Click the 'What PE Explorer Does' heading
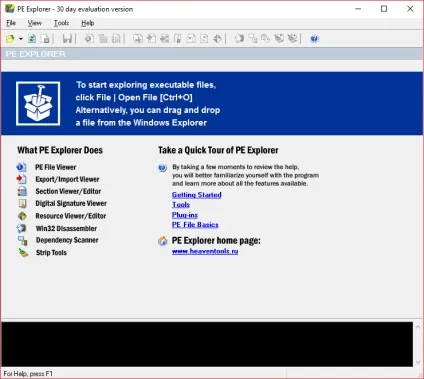 click(x=60, y=150)
